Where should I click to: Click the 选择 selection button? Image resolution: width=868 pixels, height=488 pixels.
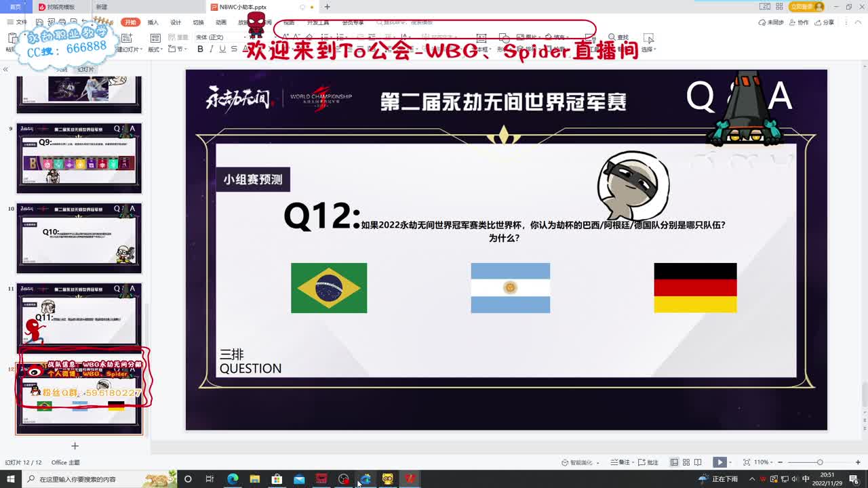pyautogui.click(x=650, y=43)
